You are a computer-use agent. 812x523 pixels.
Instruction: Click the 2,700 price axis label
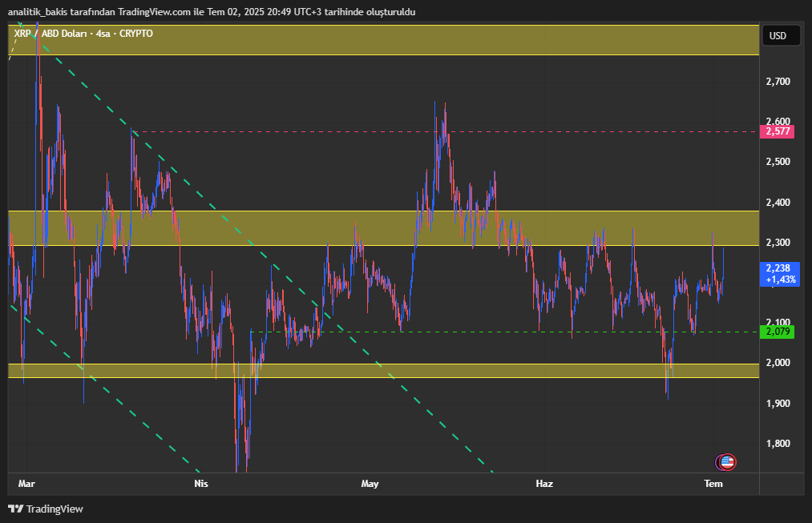coord(778,81)
